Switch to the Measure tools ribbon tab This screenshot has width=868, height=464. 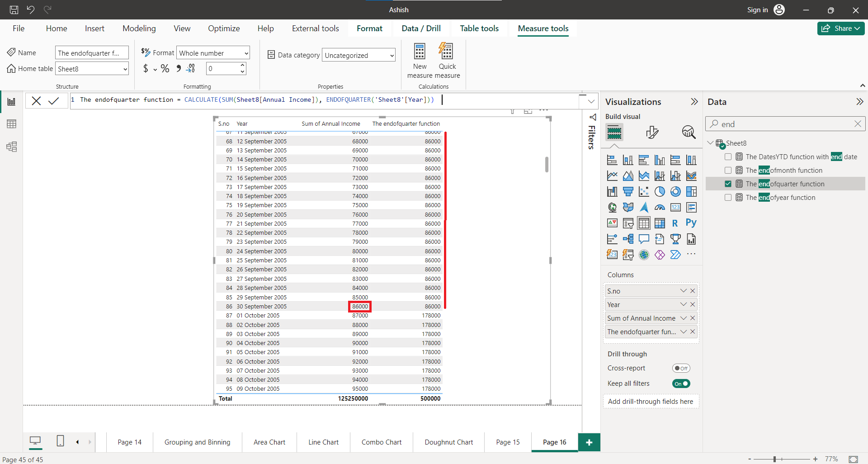(x=543, y=28)
